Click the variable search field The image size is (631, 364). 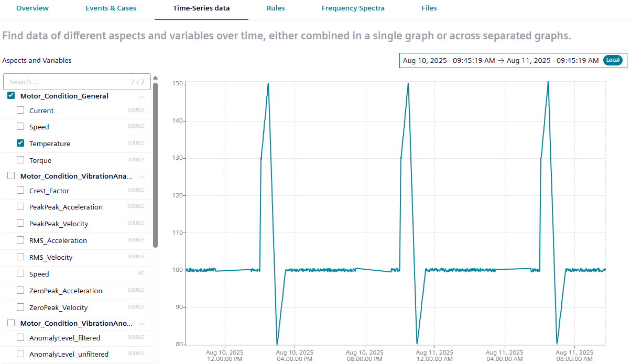coord(68,82)
